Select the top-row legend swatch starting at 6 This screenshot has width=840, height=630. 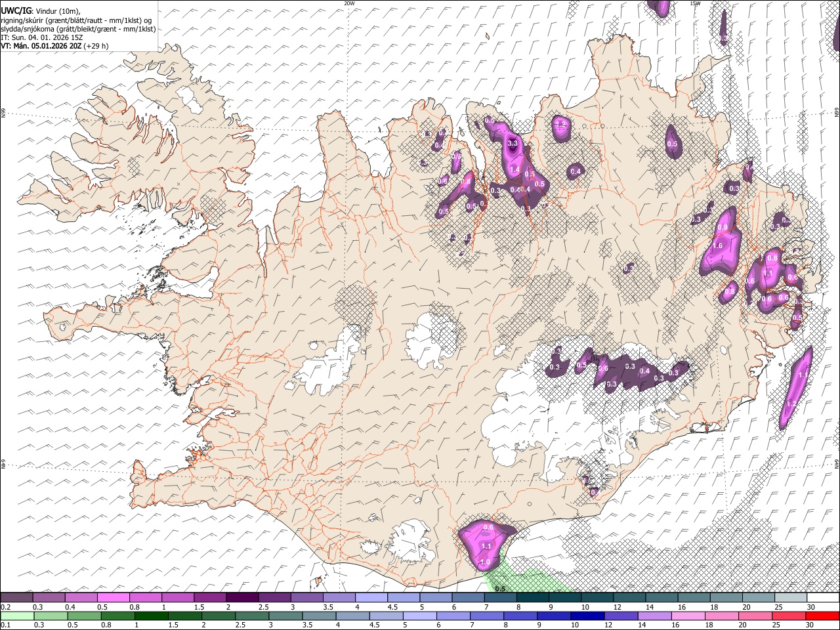[x=467, y=597]
